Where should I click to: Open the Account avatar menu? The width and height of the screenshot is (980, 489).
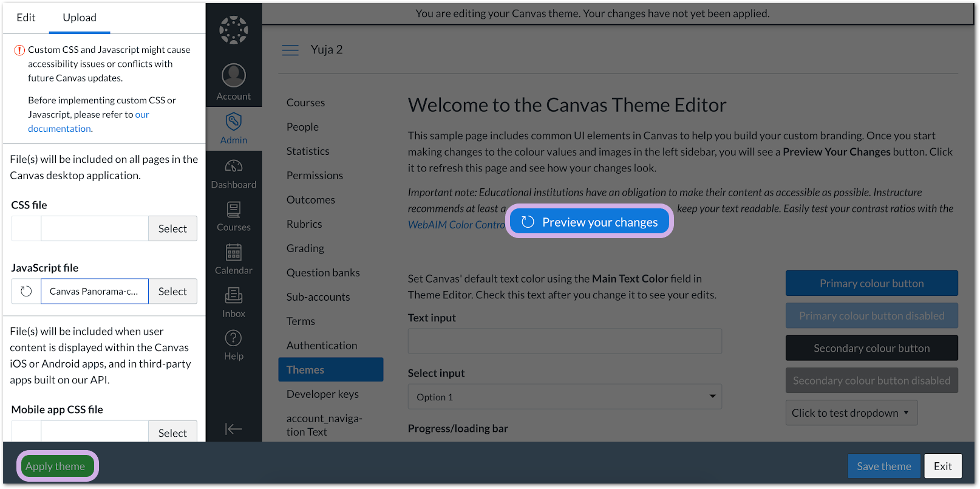(x=234, y=76)
